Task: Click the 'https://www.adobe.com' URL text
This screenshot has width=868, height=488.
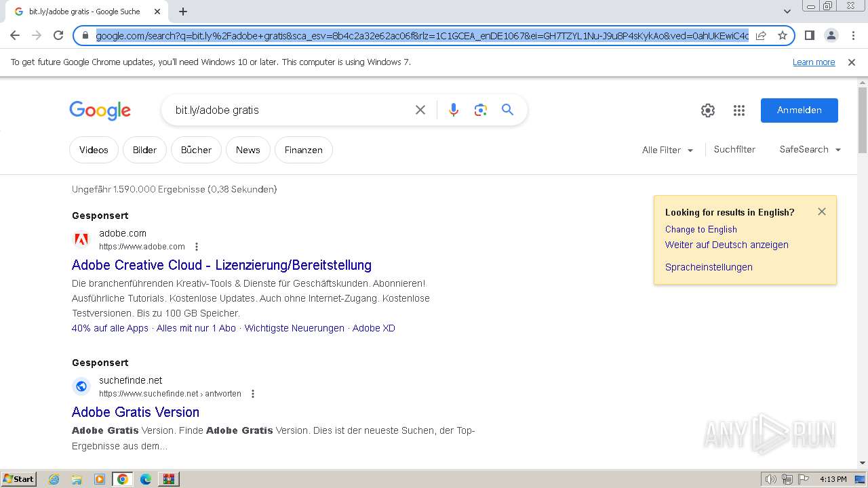Action: 142,247
